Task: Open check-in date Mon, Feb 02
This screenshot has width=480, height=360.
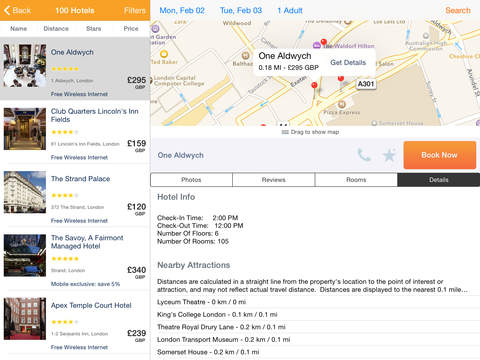Action: (182, 10)
